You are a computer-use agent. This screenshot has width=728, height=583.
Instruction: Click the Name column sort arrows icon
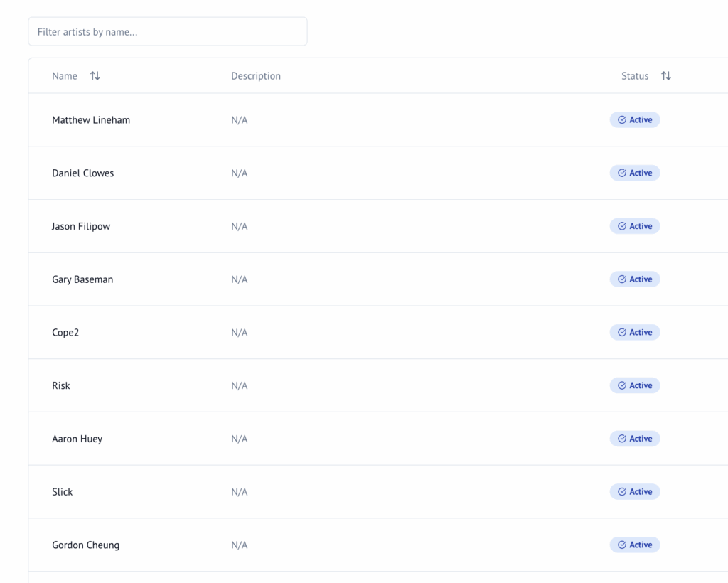tap(95, 76)
